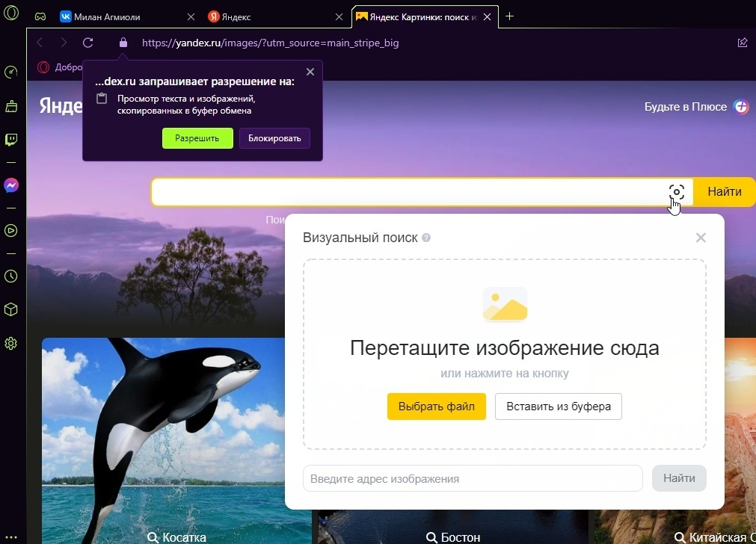
Task: Open the Косатка orca image
Action: (176, 440)
